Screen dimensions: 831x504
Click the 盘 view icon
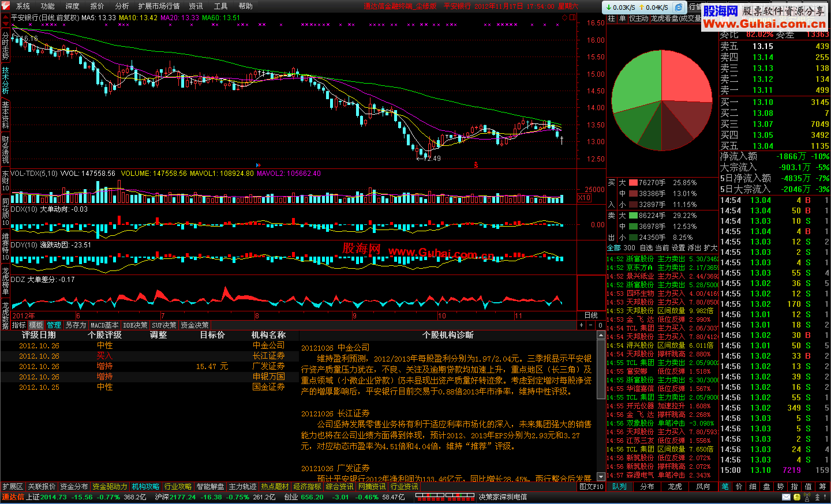(x=766, y=487)
